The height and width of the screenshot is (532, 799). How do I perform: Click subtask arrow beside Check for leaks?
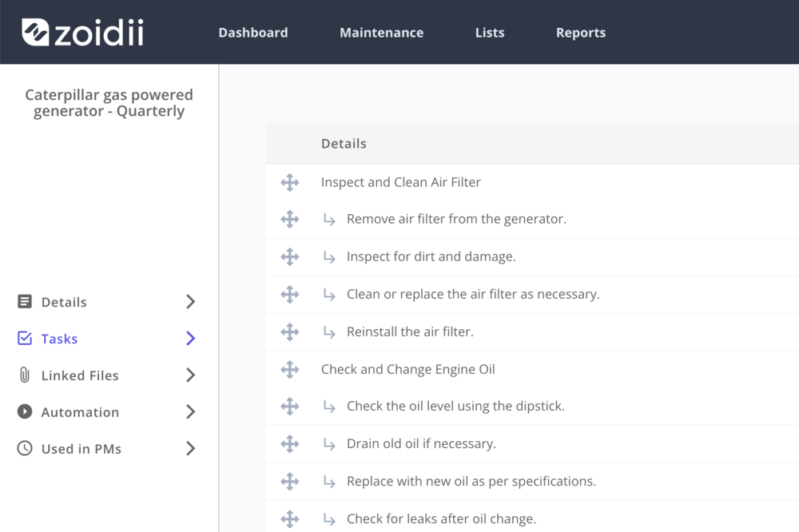pos(329,520)
